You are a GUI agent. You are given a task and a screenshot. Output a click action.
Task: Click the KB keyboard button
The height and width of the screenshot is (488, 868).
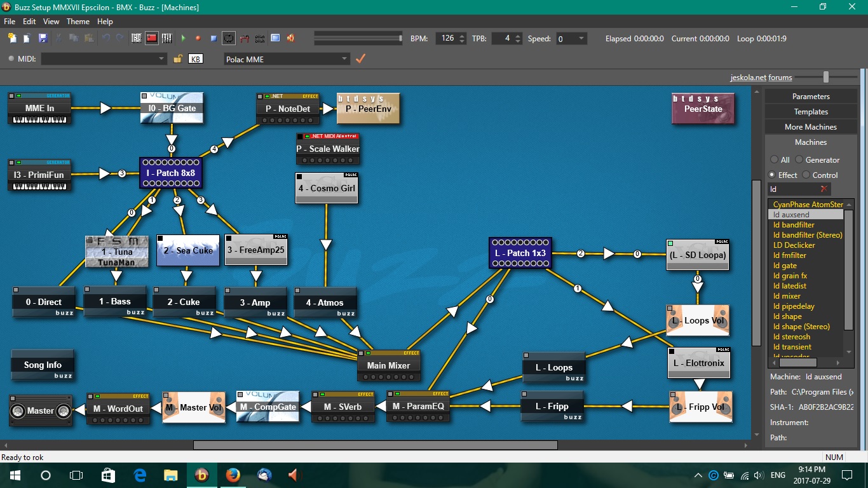(x=196, y=59)
